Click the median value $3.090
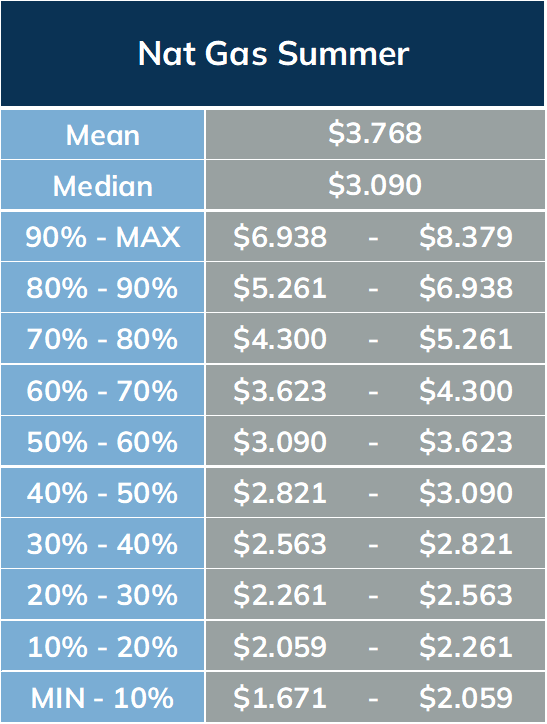Screen dimensions: 547x724 [x=375, y=185]
